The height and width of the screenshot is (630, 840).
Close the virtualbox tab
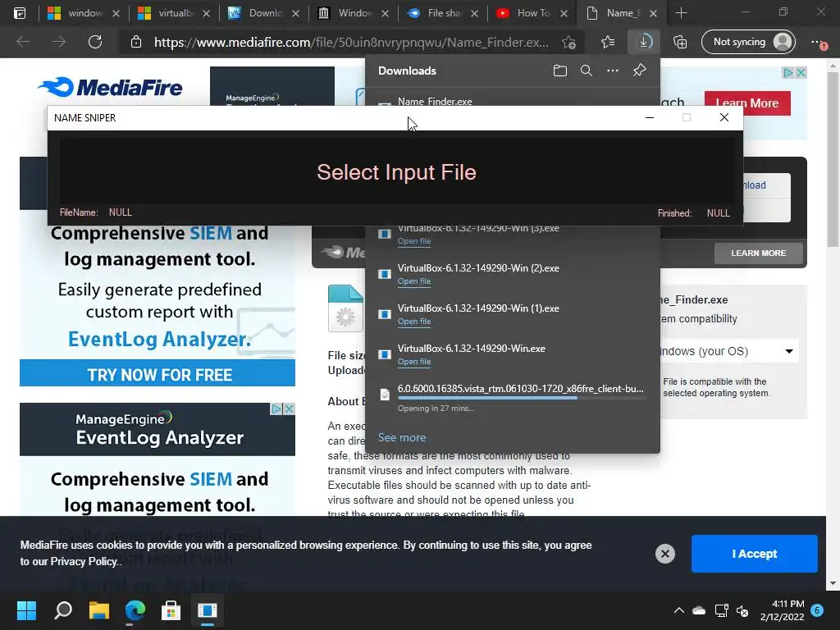pyautogui.click(x=206, y=14)
